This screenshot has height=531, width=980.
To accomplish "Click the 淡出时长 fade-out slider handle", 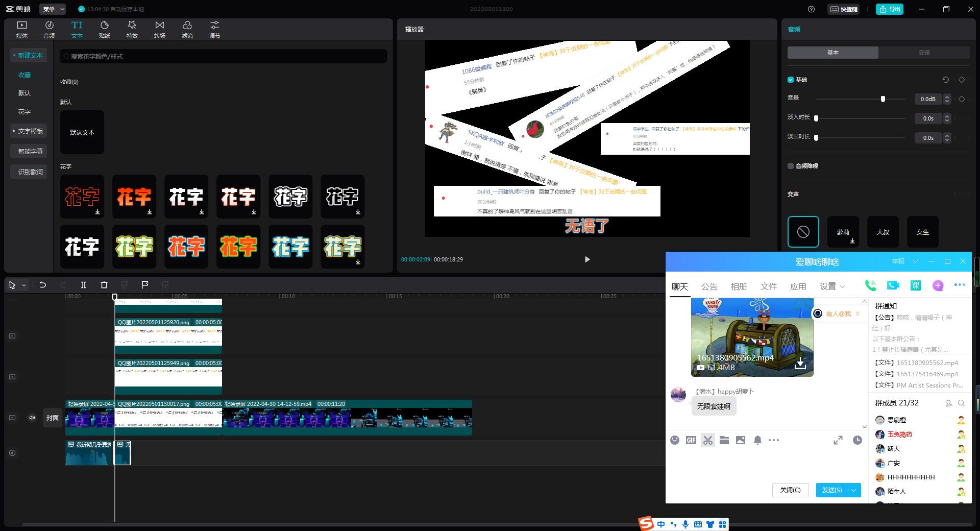I will coord(816,138).
